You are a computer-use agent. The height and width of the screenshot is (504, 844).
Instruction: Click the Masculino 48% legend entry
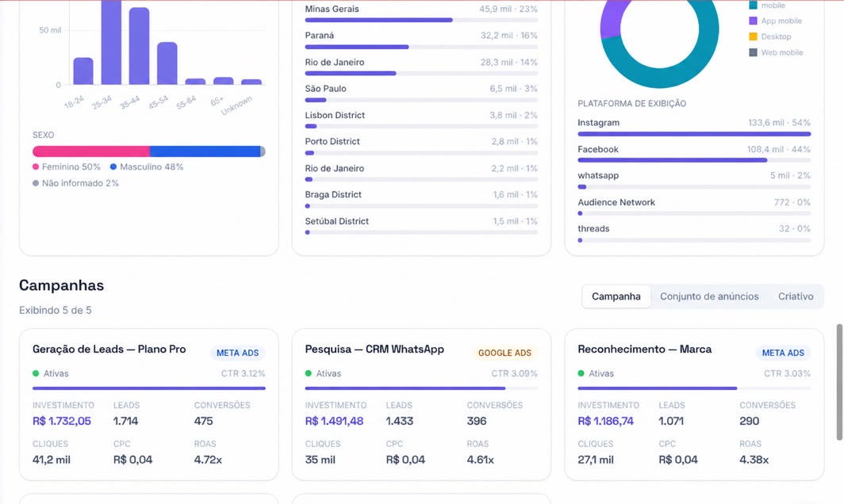point(147,167)
